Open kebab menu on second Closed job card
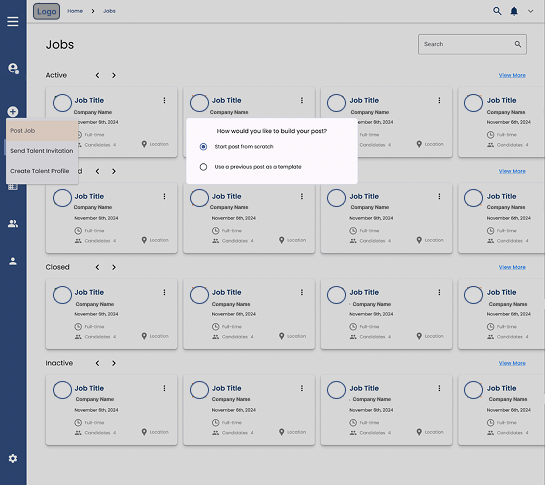Viewport: 545px width, 485px height. point(302,292)
